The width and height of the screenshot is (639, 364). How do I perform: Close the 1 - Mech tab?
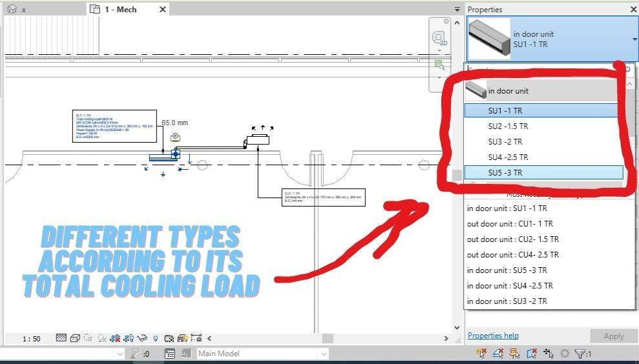(163, 10)
